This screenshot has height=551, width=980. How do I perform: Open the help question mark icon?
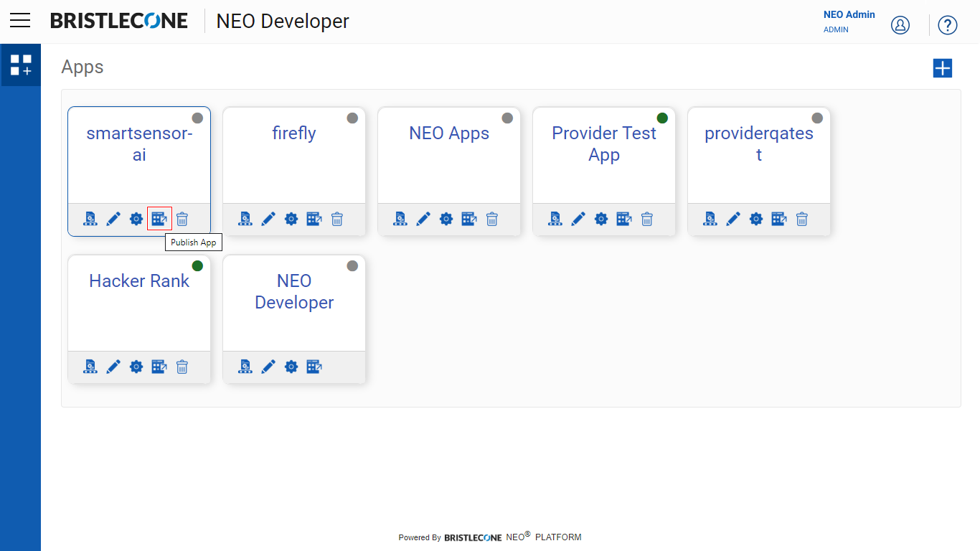click(948, 25)
